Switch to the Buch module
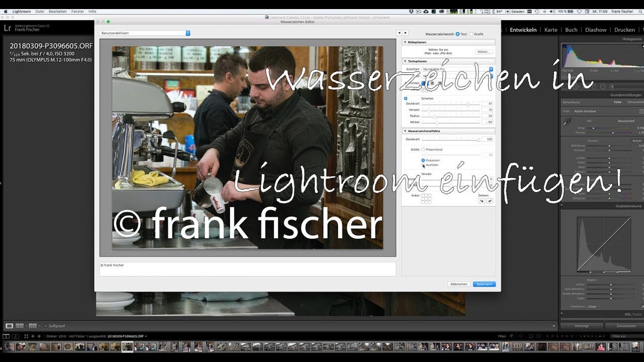Viewport: 644px width, 362px height. coord(571,30)
